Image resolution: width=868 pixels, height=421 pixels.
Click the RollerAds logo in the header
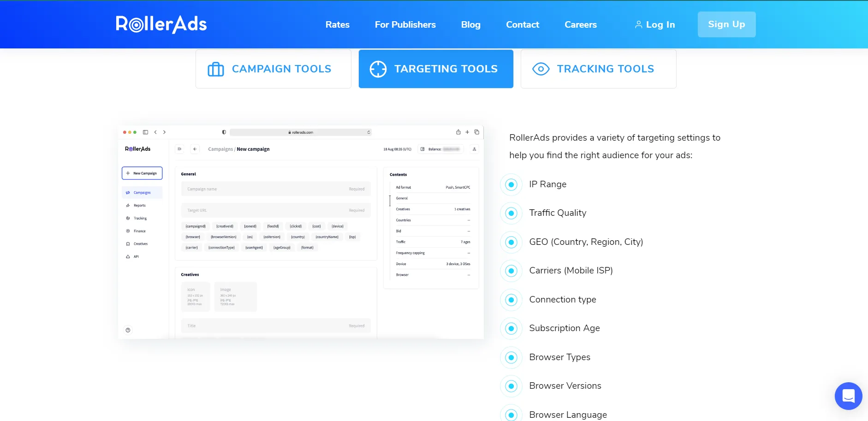point(161,24)
